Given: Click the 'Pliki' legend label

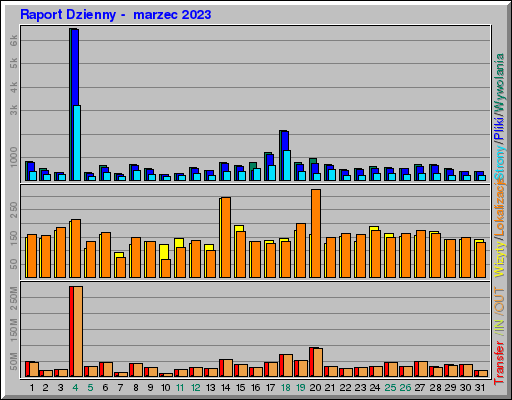Looking at the screenshot, I should click(x=499, y=128).
